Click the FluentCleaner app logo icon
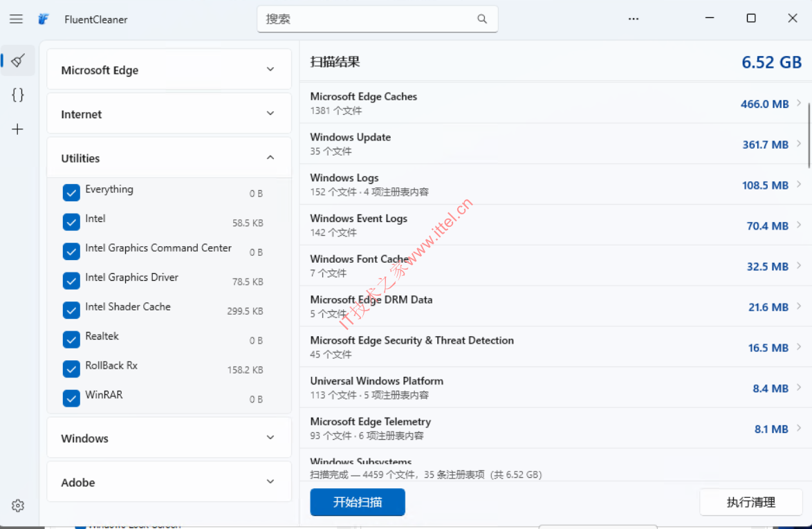 [44, 19]
